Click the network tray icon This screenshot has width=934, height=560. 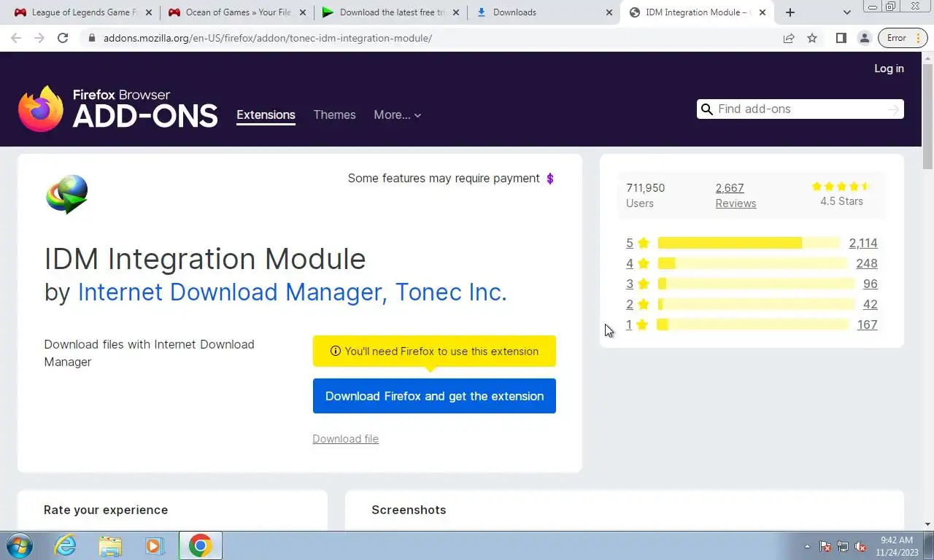click(843, 546)
